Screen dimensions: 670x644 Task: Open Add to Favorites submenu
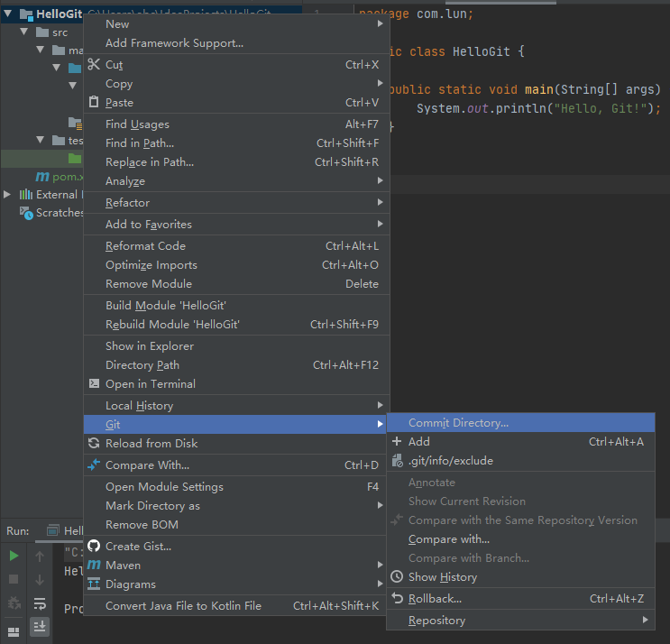[x=236, y=224]
